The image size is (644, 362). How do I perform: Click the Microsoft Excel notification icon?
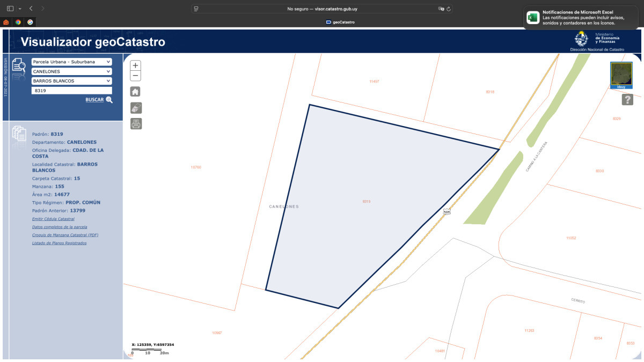[533, 17]
